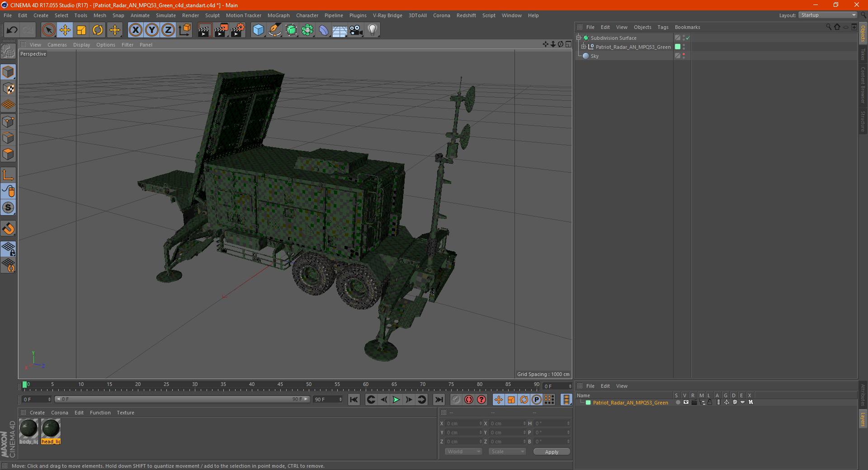The width and height of the screenshot is (868, 470).
Task: Add a Camera object icon
Action: coord(356,30)
